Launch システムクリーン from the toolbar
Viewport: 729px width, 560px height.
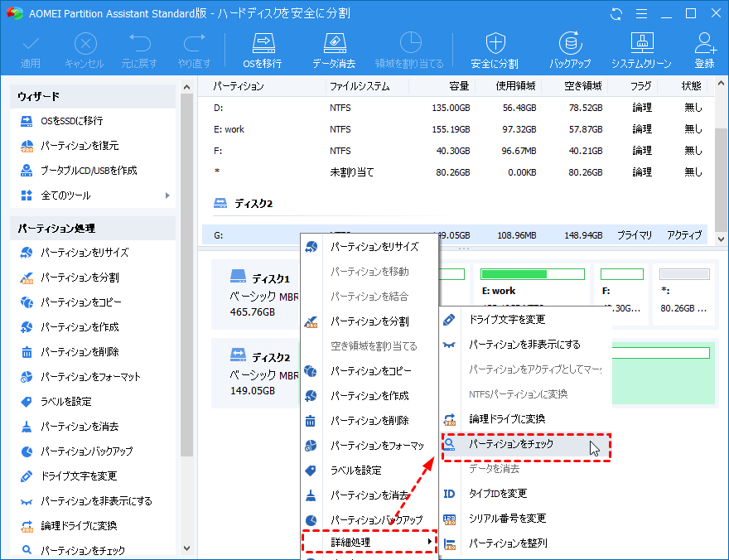pyautogui.click(x=641, y=51)
